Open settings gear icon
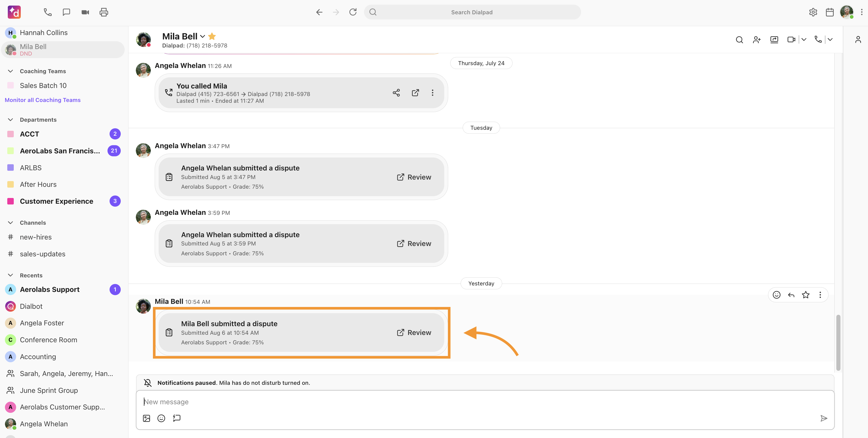Image resolution: width=868 pixels, height=438 pixels. [x=813, y=12]
